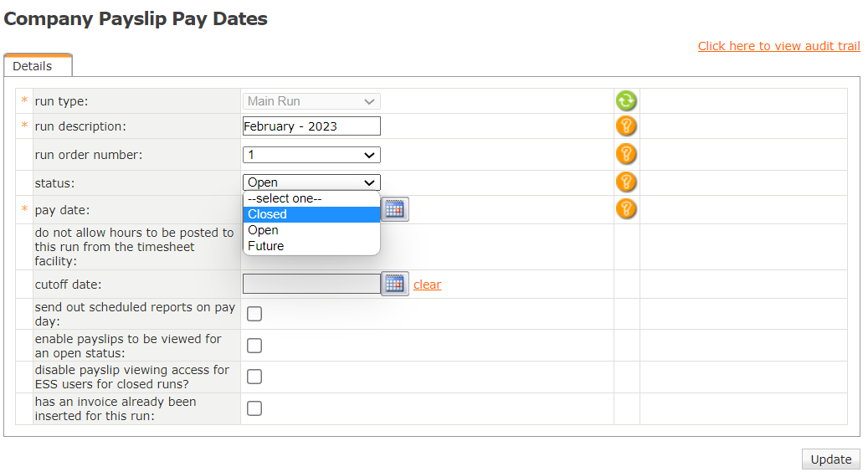The image size is (868, 472).
Task: Click the green refresh icon beside run type
Action: coord(626,101)
